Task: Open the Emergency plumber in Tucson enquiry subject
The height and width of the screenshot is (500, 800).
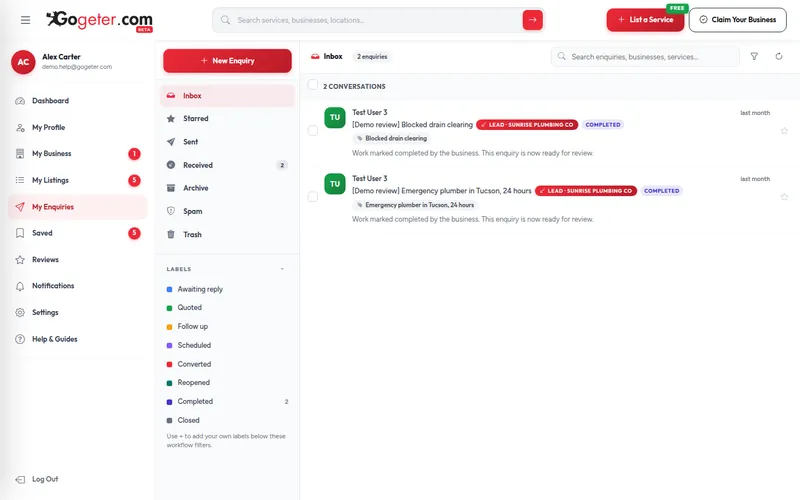Action: click(442, 191)
